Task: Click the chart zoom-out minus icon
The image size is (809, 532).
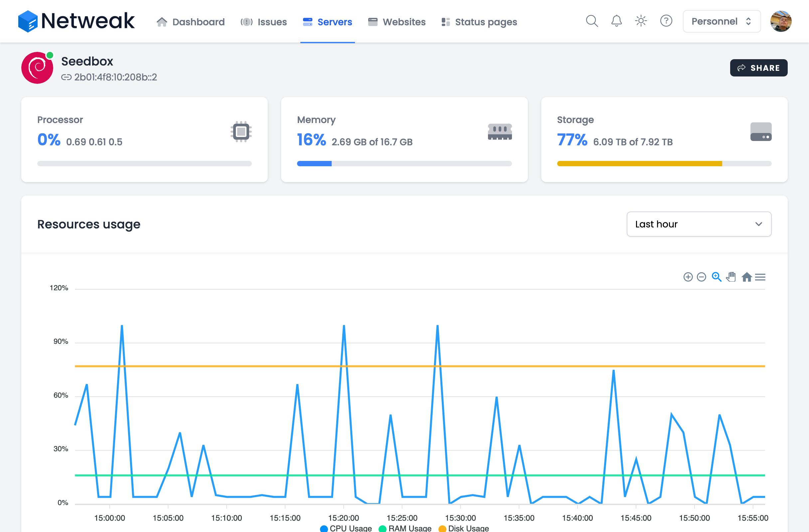Action: (x=702, y=277)
